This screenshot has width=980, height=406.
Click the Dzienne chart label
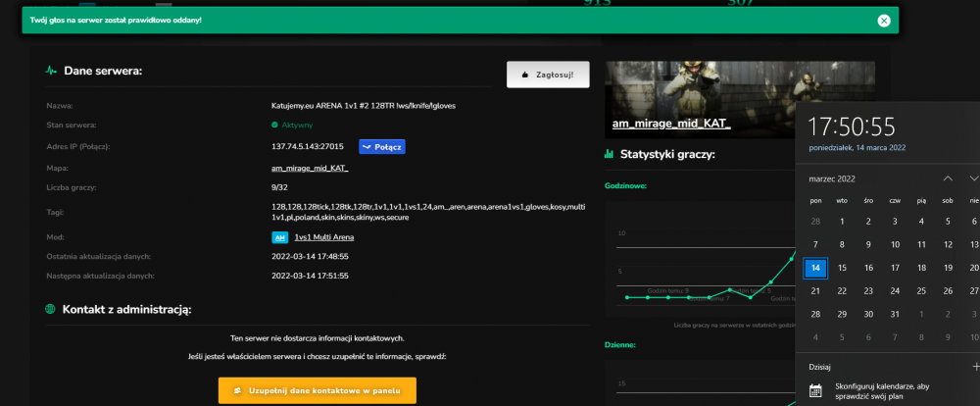(x=620, y=344)
